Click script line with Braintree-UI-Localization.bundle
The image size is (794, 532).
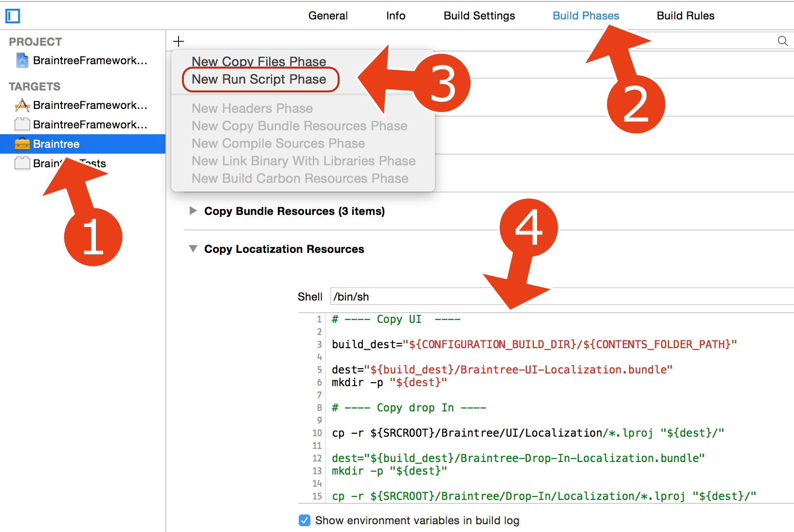[502, 370]
